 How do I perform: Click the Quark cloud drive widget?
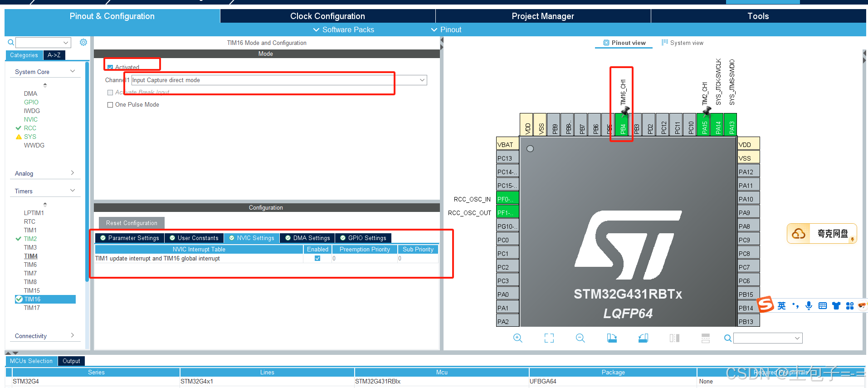pyautogui.click(x=822, y=234)
